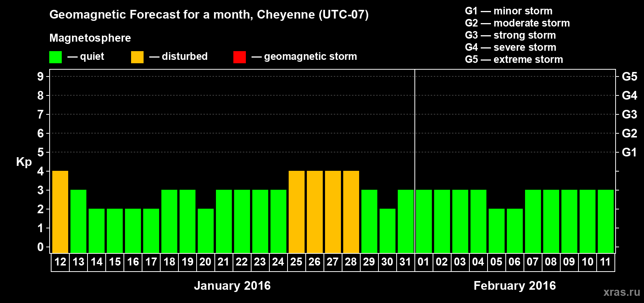Image resolution: width=644 pixels, height=303 pixels.
Task: Click the Kp value 5 on axis
Action: (x=41, y=152)
